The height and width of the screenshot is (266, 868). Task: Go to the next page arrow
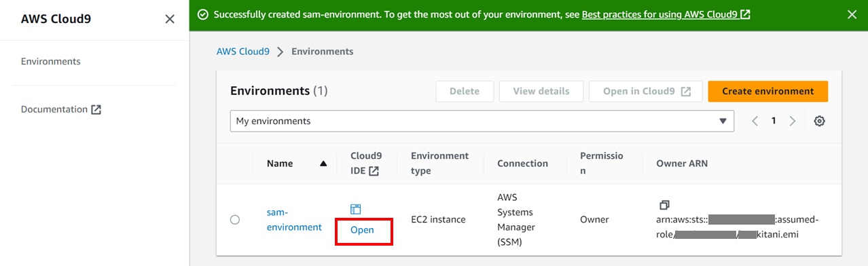pos(792,121)
